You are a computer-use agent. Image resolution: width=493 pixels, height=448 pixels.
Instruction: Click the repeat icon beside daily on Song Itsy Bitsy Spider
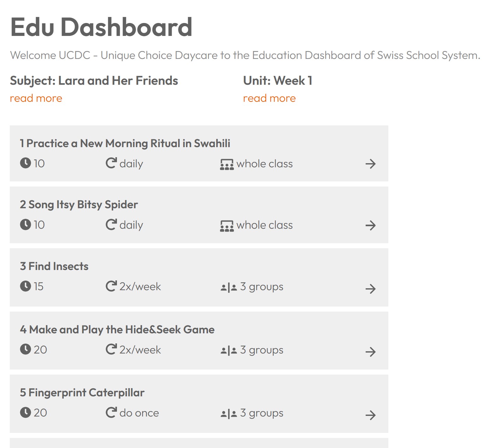111,224
